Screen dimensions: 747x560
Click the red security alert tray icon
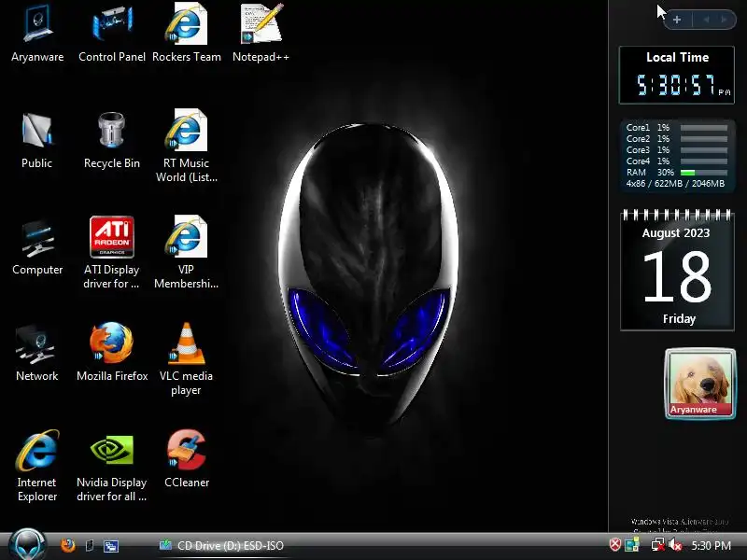(615, 545)
